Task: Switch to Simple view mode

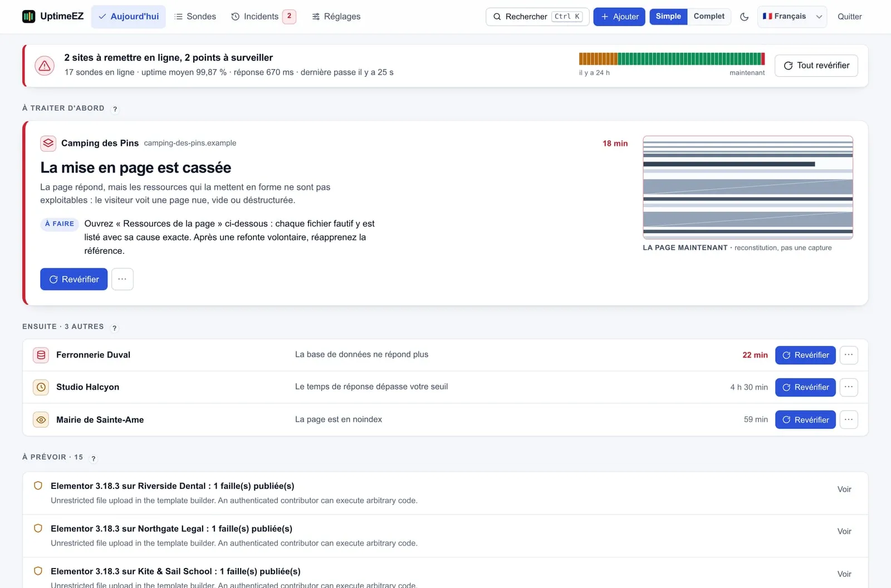Action: point(668,17)
